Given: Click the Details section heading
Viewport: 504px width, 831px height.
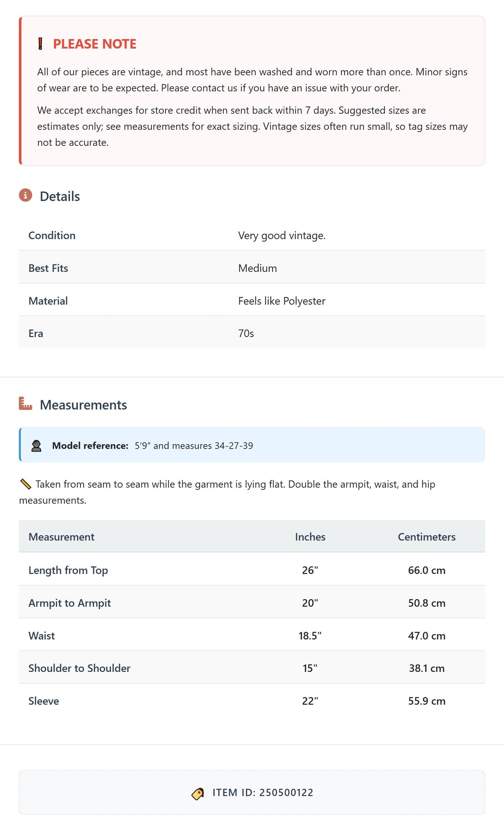Looking at the screenshot, I should pos(60,196).
